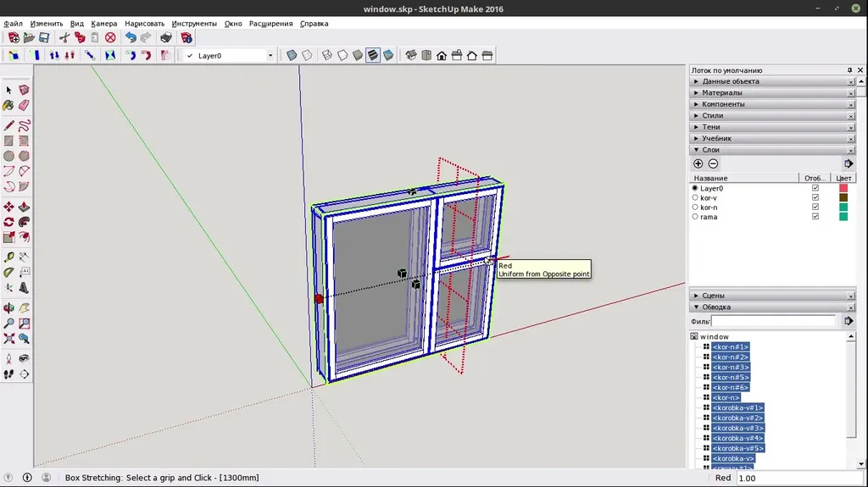868x487 pixels.
Task: Open the Изменить menu
Action: tap(47, 24)
